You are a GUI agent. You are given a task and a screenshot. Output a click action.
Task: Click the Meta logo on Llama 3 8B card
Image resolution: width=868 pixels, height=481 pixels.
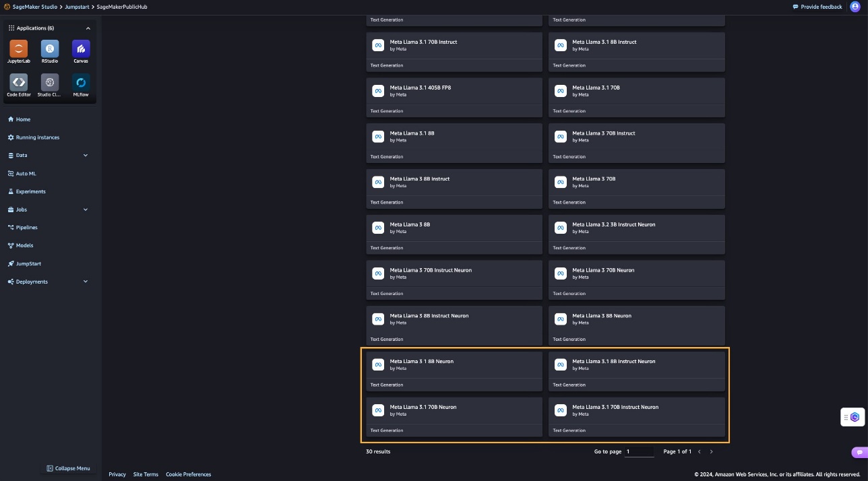click(378, 228)
